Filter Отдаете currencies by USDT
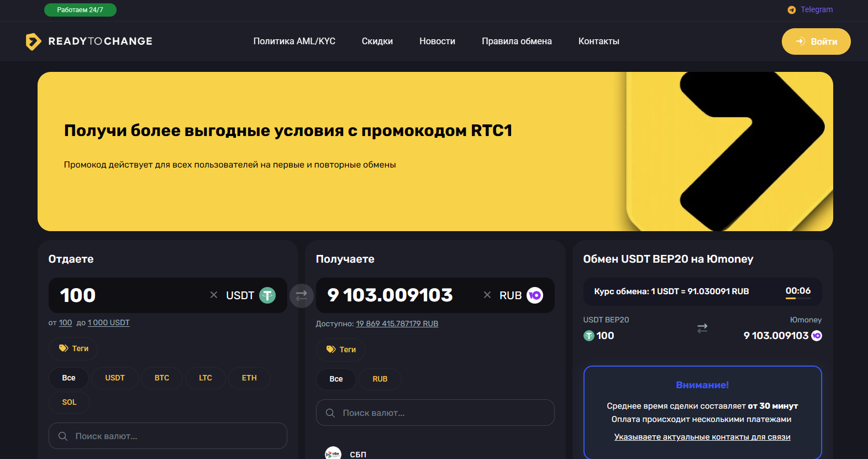868x459 pixels. [x=115, y=378]
